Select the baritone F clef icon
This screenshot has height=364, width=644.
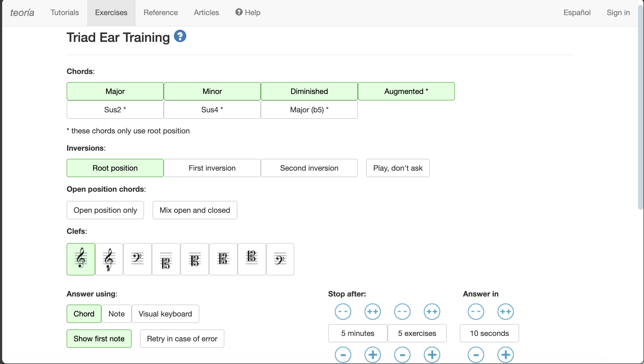pos(280,259)
